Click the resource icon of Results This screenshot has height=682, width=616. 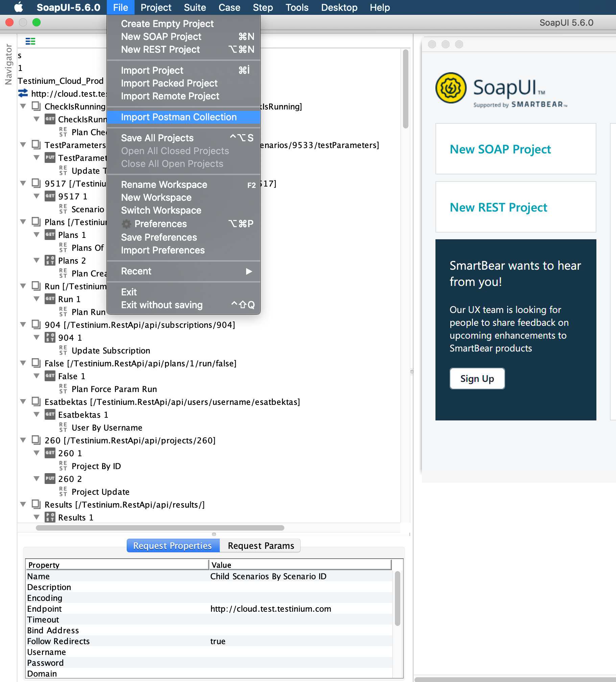36,504
